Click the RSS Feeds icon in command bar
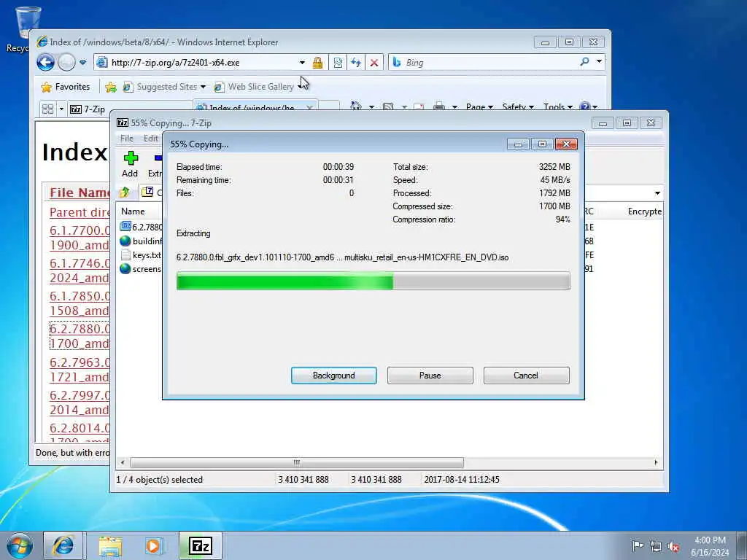 (388, 106)
